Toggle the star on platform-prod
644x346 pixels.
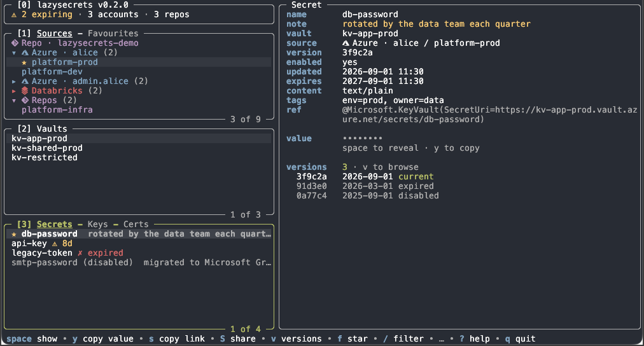click(x=24, y=62)
